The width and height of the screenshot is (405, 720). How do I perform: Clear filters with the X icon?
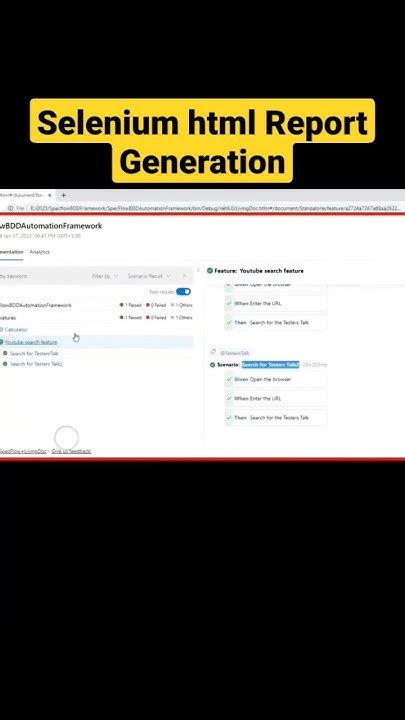click(x=185, y=276)
